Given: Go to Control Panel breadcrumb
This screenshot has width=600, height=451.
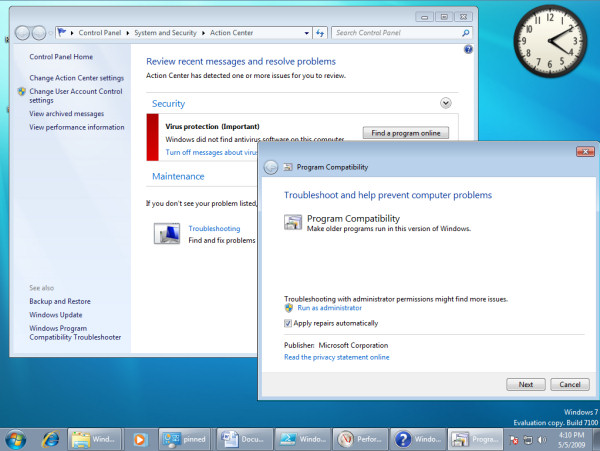Looking at the screenshot, I should pos(100,33).
